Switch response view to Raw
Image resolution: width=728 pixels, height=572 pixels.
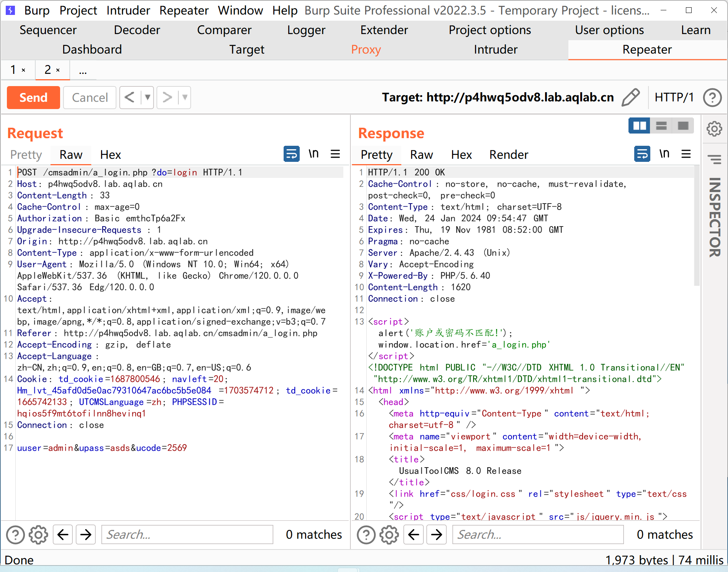coord(421,155)
